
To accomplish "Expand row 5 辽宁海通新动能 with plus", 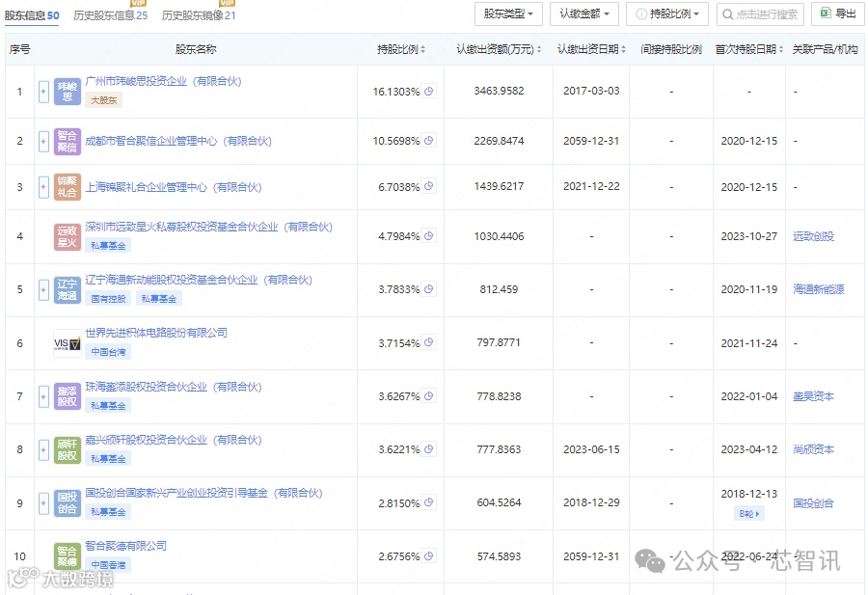I will point(43,289).
